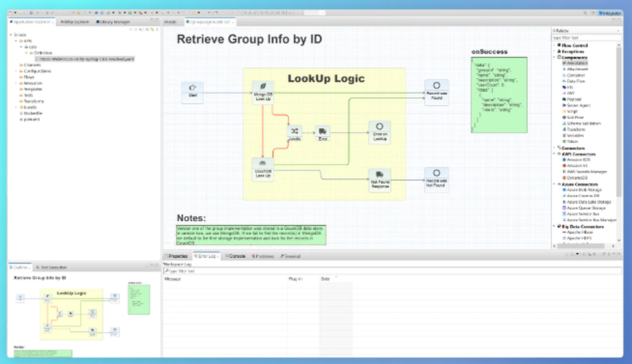Viewport: 632px width, 364px height.
Task: Click the Error Log filter text field
Action: 392,271
